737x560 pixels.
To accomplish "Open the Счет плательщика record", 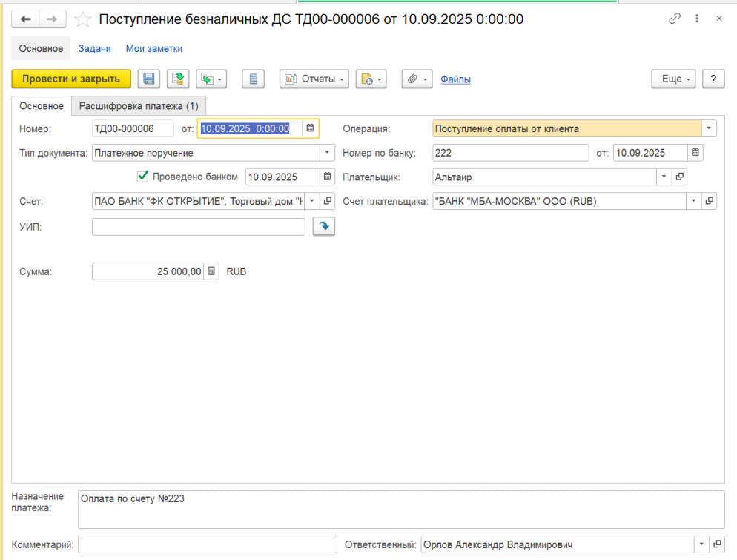I will (710, 201).
